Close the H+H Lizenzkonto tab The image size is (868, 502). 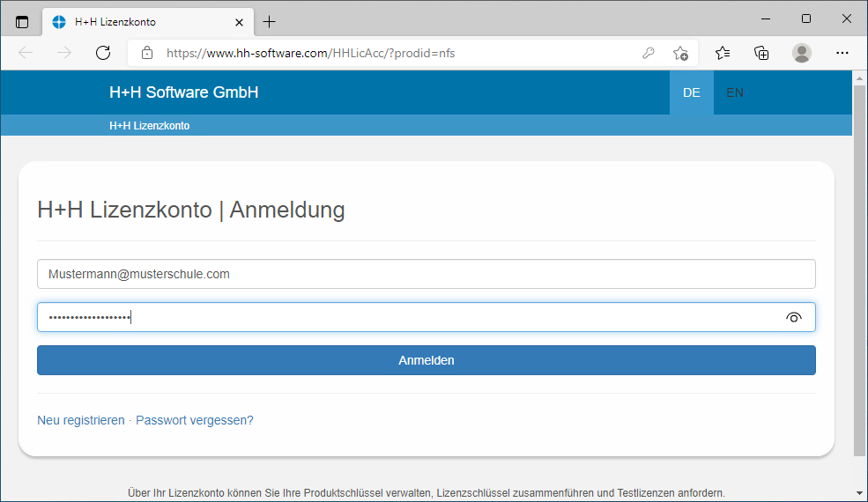tap(239, 22)
